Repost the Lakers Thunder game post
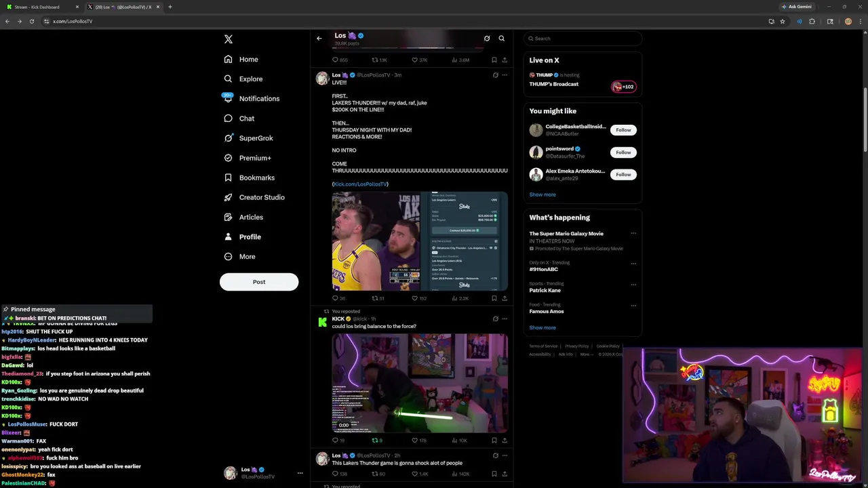The width and height of the screenshot is (868, 488). pyautogui.click(x=378, y=474)
